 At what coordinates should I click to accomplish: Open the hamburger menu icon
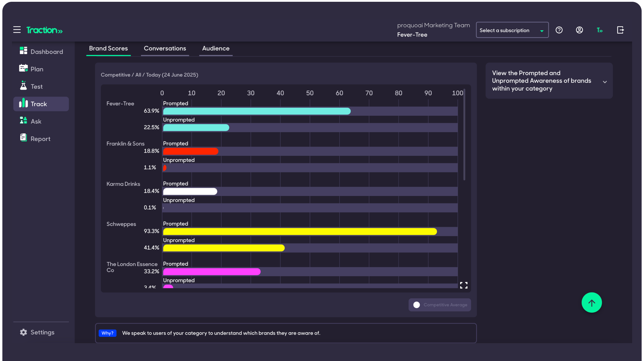tap(17, 30)
